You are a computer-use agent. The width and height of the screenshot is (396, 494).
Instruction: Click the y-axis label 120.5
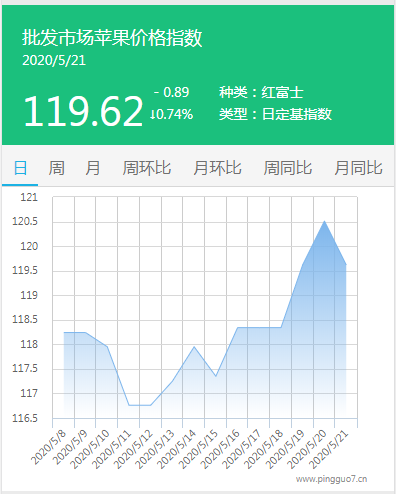25,221
